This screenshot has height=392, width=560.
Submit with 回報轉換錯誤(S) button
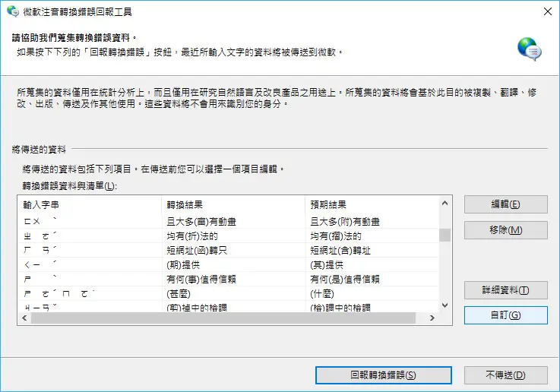pyautogui.click(x=384, y=375)
